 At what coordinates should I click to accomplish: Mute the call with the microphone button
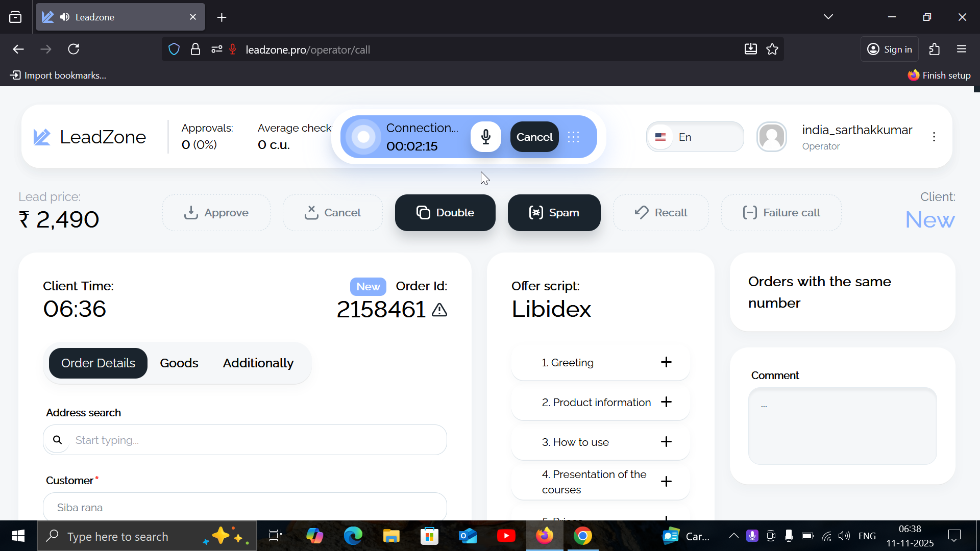[485, 137]
